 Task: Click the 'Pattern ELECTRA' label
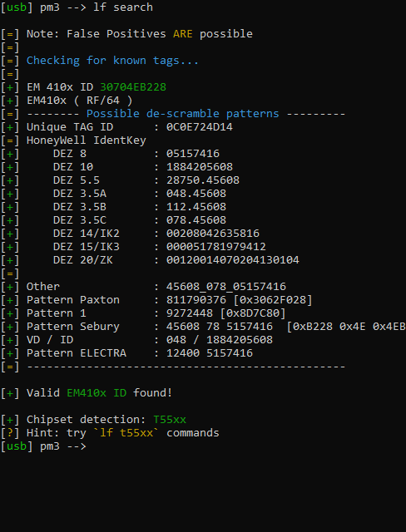coord(76,353)
